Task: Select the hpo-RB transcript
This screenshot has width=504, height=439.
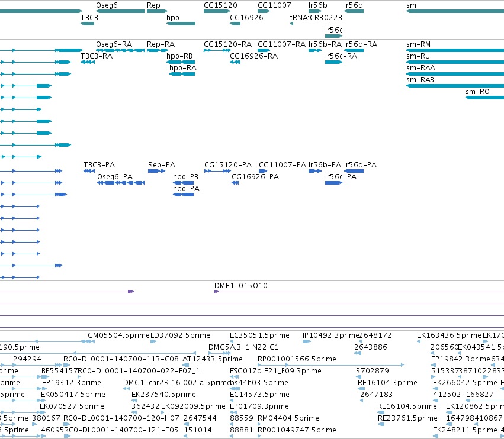Action: pos(181,62)
